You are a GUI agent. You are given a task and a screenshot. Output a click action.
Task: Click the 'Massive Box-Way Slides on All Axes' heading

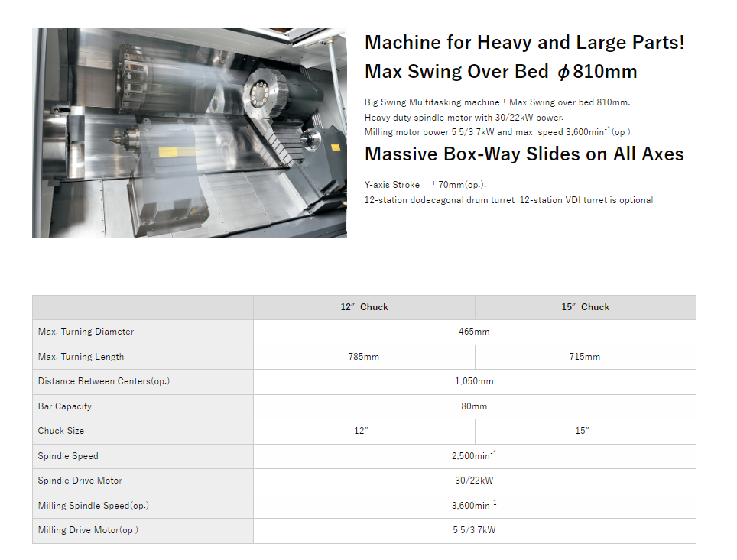click(524, 154)
